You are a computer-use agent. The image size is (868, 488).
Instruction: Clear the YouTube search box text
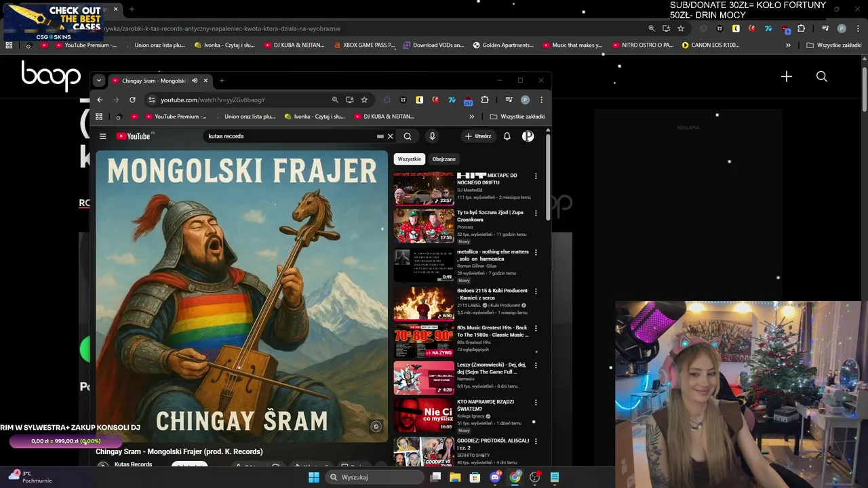pyautogui.click(x=390, y=136)
